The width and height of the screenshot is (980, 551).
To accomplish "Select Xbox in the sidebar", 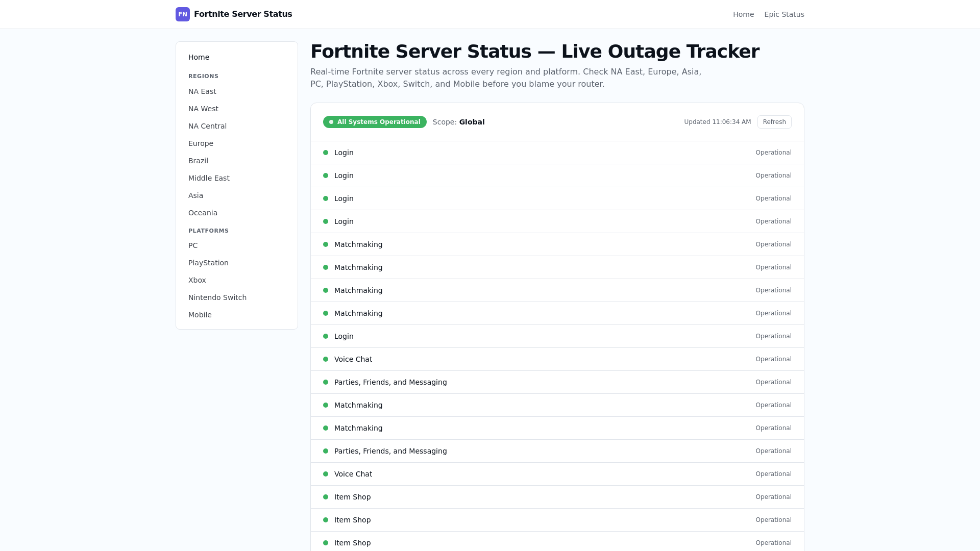I will click(x=237, y=280).
